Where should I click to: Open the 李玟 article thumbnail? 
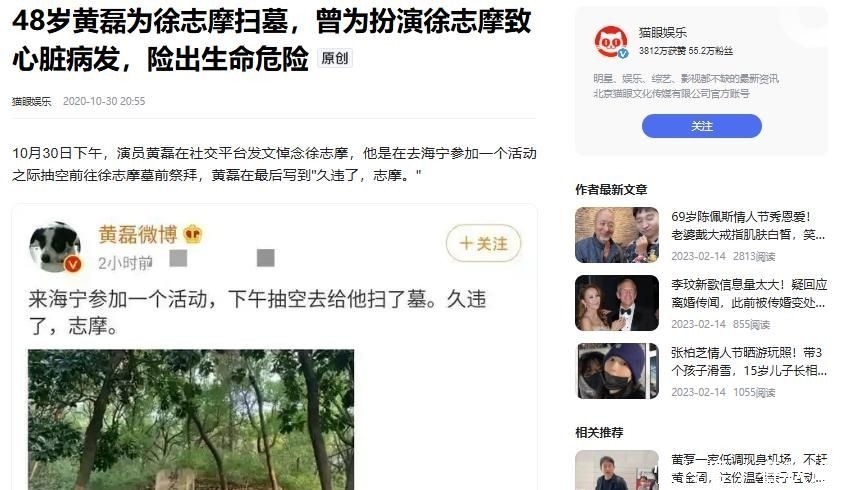617,303
